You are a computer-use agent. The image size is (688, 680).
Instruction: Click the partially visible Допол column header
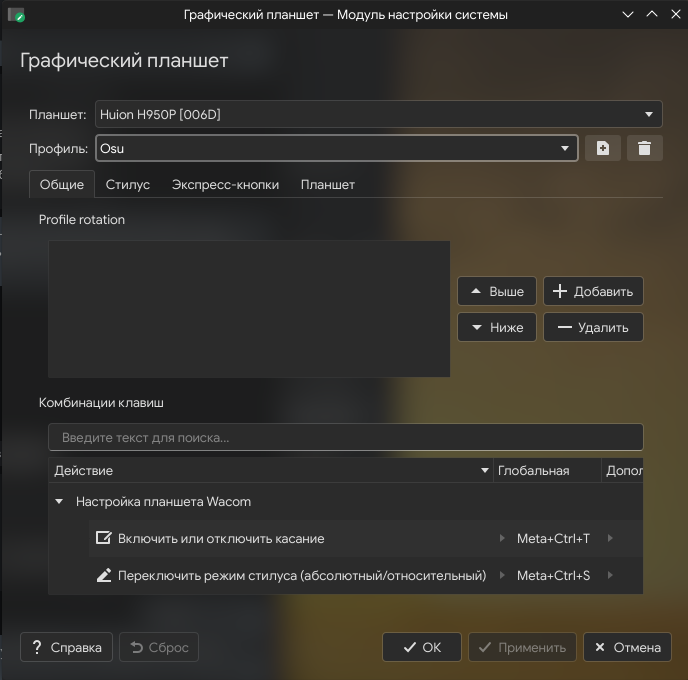(x=623, y=470)
